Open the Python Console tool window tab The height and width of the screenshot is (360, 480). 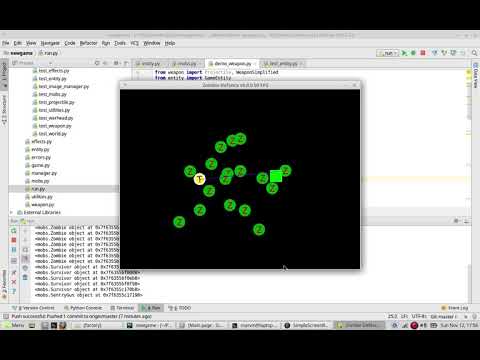(83, 308)
